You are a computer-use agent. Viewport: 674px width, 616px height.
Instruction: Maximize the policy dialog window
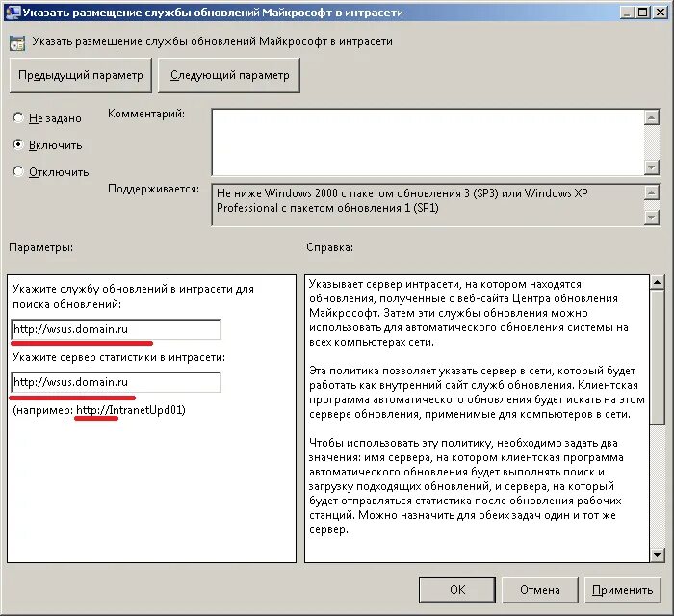click(642, 13)
